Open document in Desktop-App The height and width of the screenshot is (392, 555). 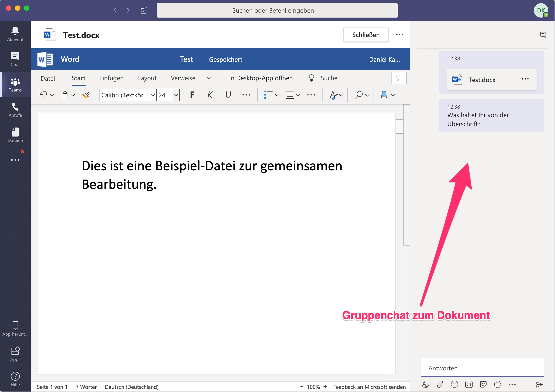tap(261, 78)
